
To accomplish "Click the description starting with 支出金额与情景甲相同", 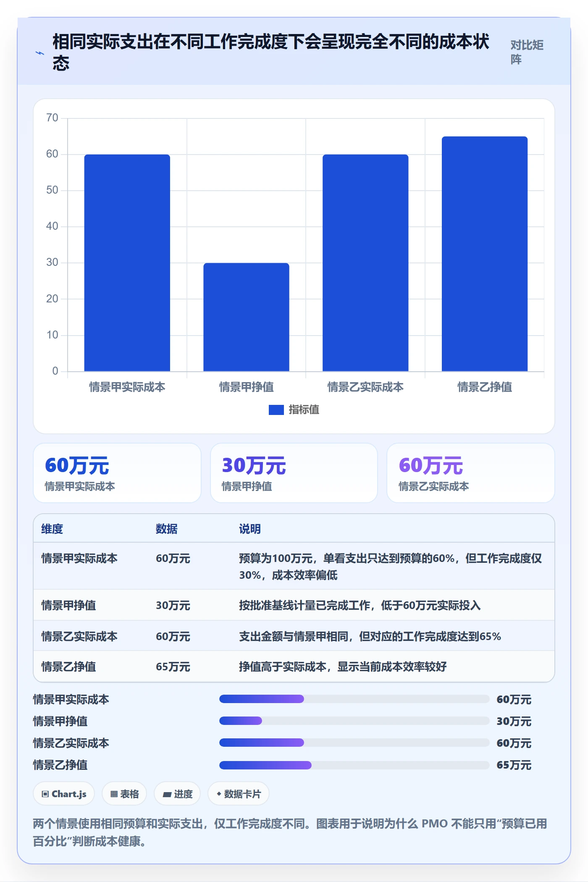I will point(370,636).
